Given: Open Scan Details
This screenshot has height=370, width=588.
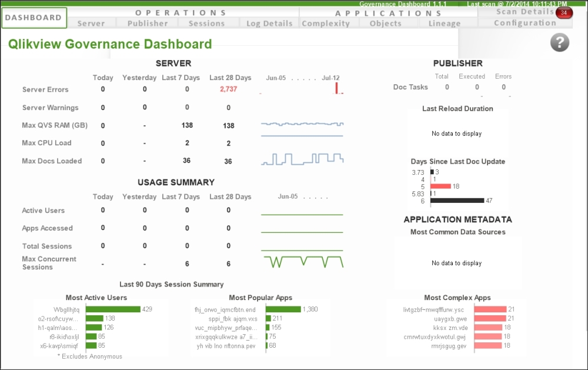Looking at the screenshot, I should coord(524,12).
